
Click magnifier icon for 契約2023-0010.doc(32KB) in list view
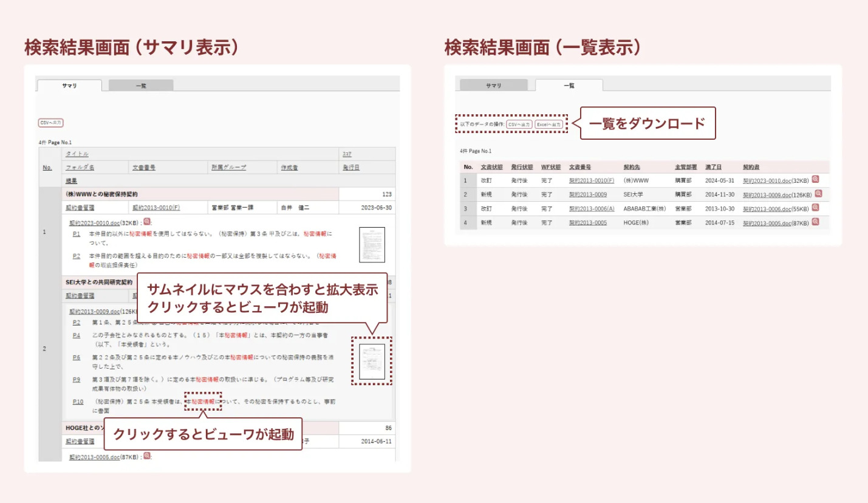tap(815, 180)
